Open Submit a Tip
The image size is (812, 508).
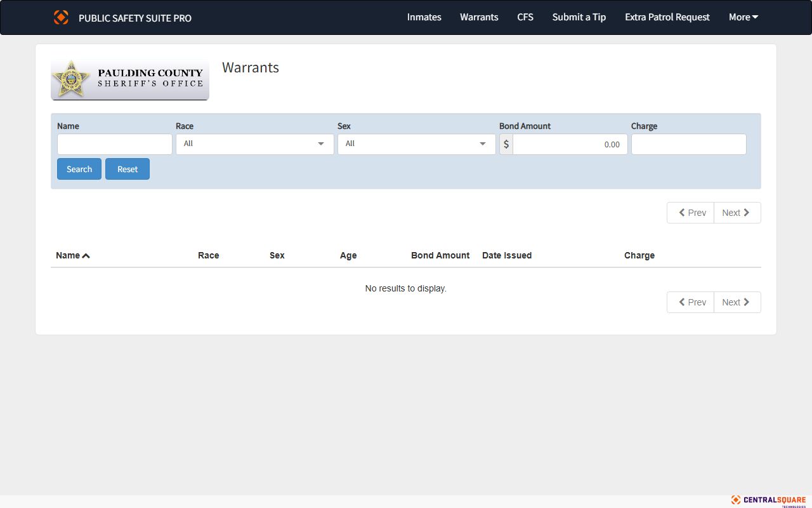(579, 17)
